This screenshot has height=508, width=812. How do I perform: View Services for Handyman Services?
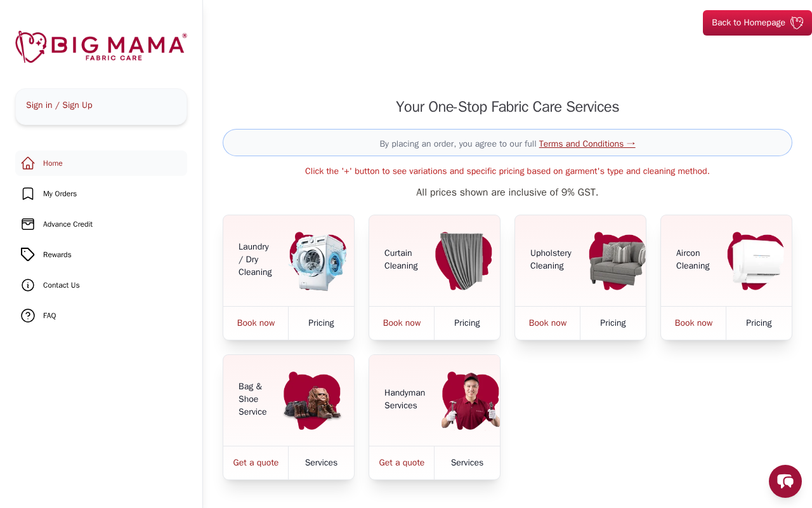point(467,462)
